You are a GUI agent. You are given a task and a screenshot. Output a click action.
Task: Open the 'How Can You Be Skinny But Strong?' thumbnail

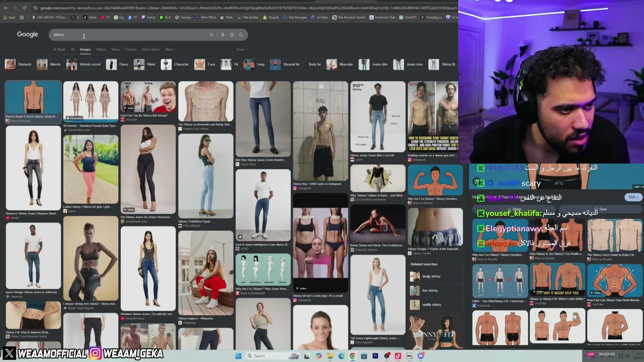[148, 101]
